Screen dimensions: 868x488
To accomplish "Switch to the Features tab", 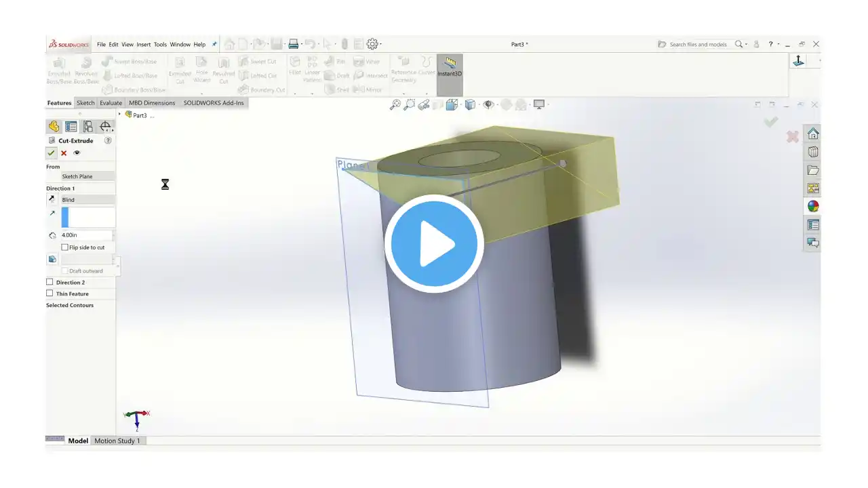I will [59, 103].
